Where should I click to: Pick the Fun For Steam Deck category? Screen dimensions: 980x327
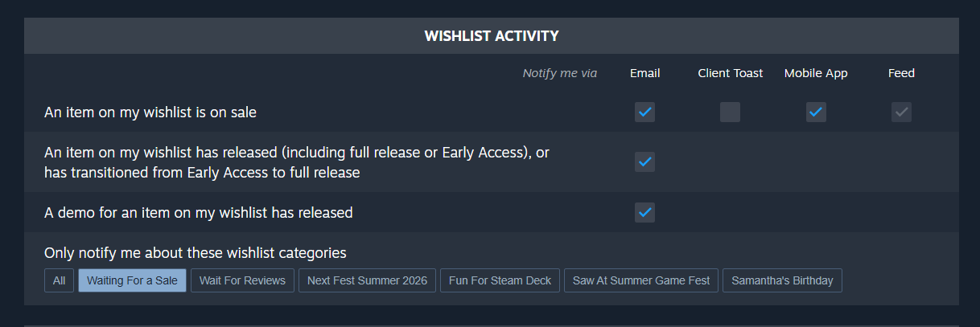click(500, 280)
